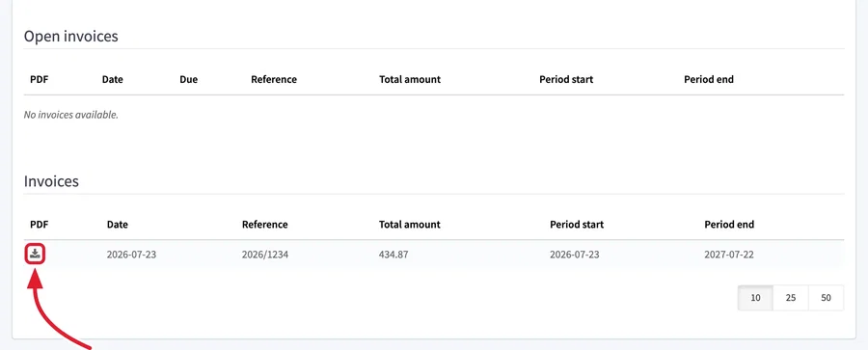Click the 'Open invoices' heading
This screenshot has width=868, height=350.
[70, 37]
